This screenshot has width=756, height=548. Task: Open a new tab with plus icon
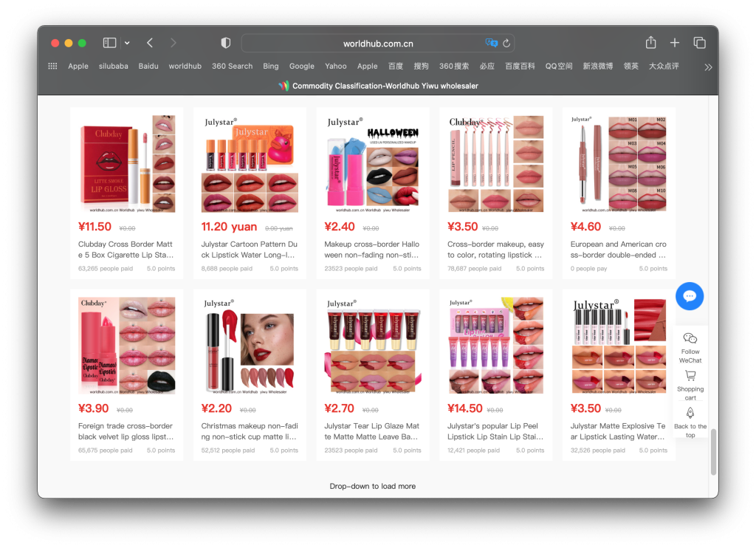[674, 43]
